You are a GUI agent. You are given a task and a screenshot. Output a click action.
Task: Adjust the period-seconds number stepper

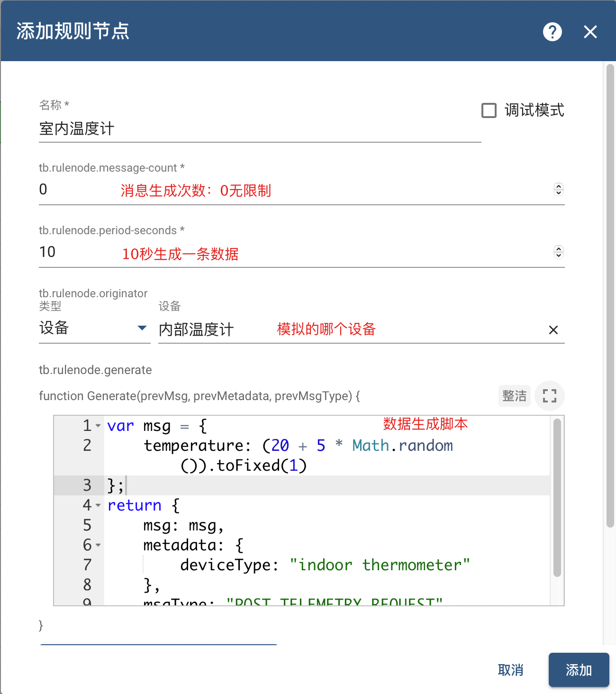(x=559, y=252)
